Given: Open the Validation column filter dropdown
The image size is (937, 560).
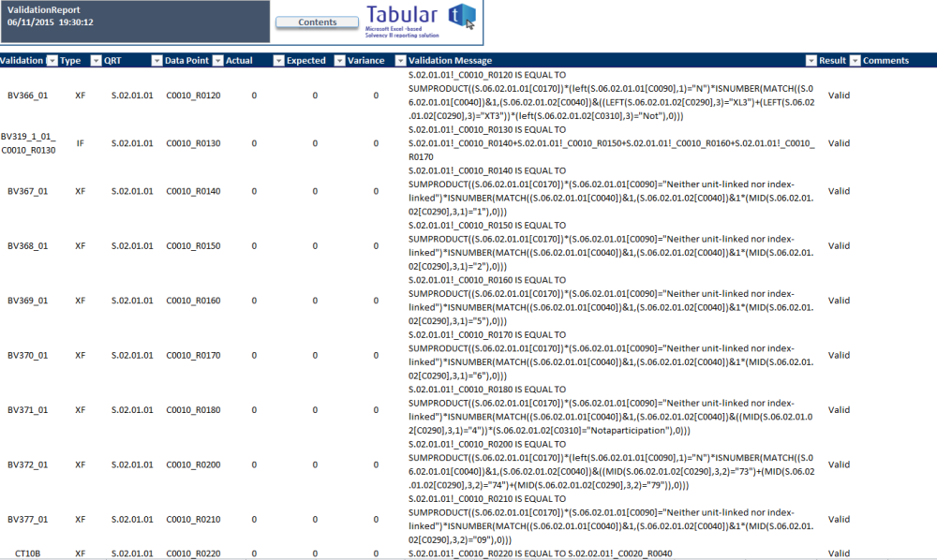Looking at the screenshot, I should click(x=51, y=60).
